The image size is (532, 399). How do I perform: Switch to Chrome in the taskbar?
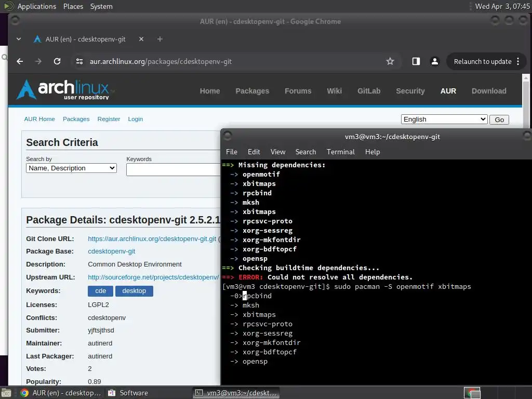pos(60,393)
